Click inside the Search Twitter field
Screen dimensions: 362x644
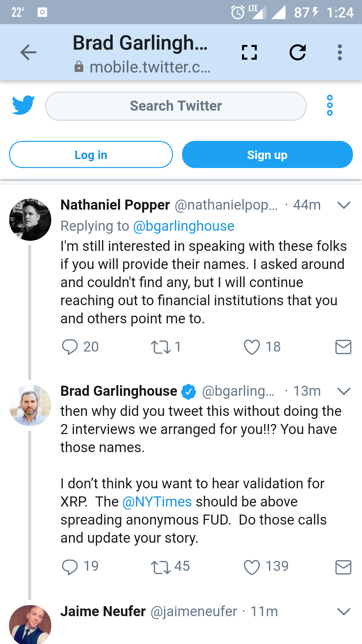pyautogui.click(x=175, y=106)
